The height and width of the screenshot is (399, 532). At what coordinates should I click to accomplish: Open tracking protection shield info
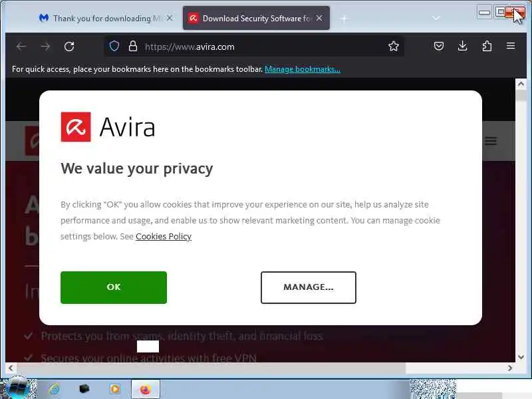[114, 46]
